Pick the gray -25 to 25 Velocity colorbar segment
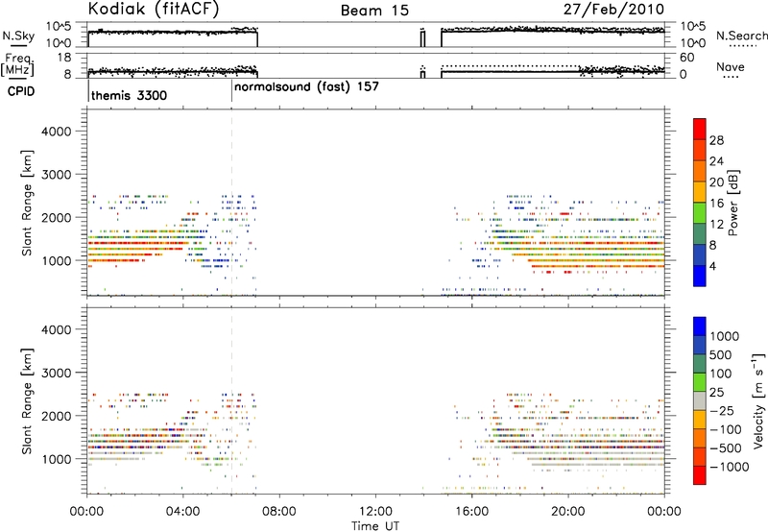Screen dimensions: 768x532 (x=700, y=400)
